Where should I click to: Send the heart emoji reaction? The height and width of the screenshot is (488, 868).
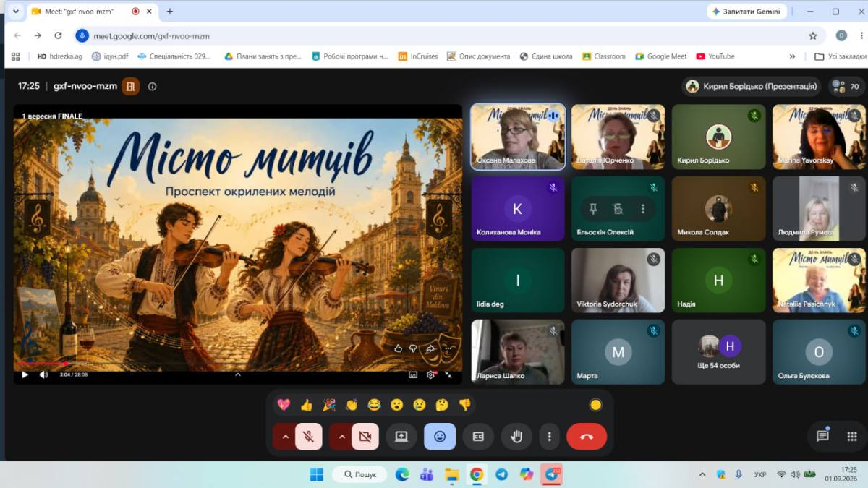click(284, 405)
